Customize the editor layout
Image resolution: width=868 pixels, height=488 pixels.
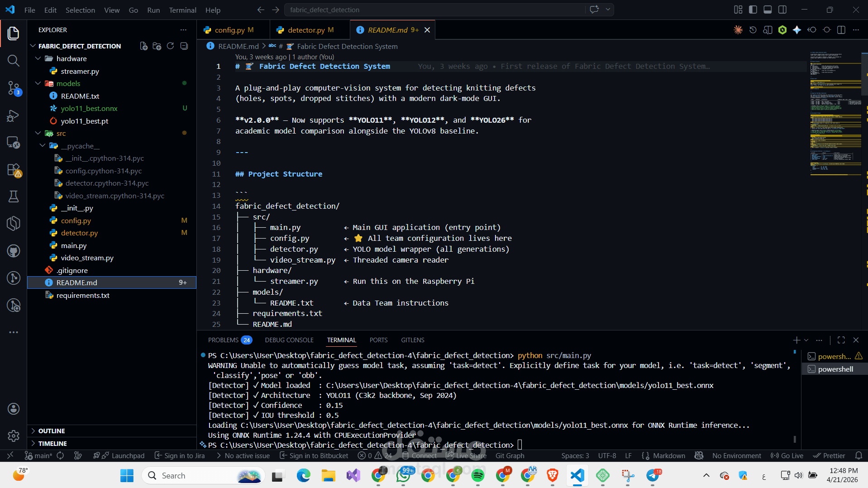pyautogui.click(x=738, y=10)
